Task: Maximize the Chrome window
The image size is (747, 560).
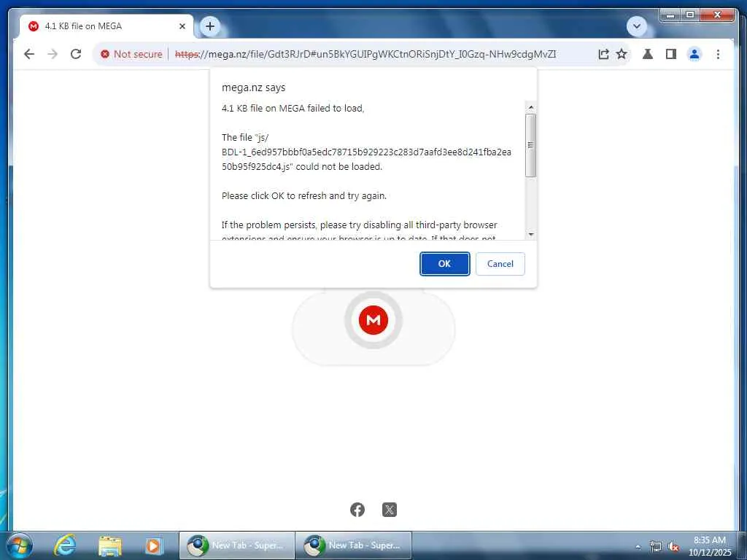Action: click(x=689, y=15)
